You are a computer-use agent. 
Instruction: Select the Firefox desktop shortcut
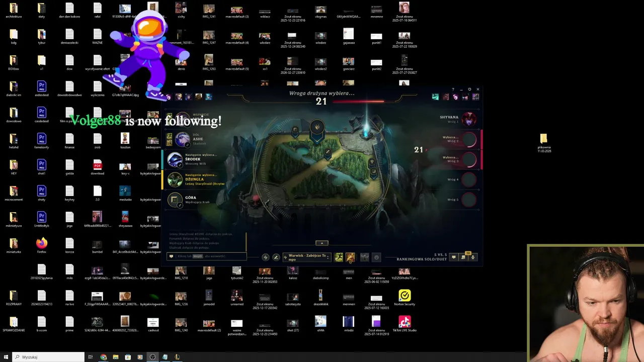(42, 245)
